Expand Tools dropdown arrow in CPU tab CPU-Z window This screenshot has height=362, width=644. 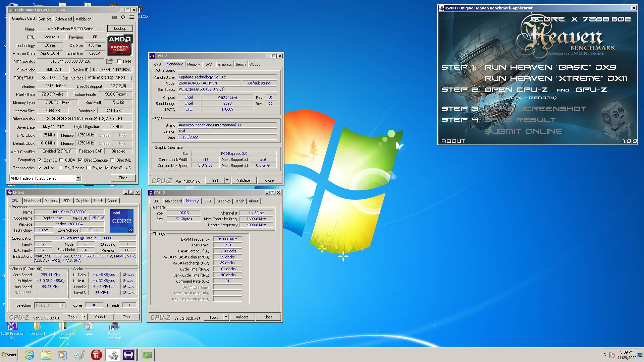coord(85,317)
